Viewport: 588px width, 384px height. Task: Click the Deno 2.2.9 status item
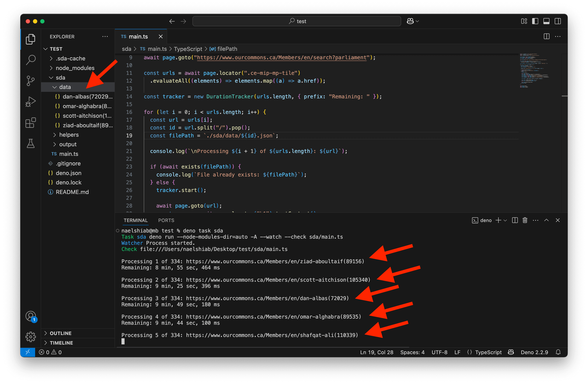coord(534,352)
